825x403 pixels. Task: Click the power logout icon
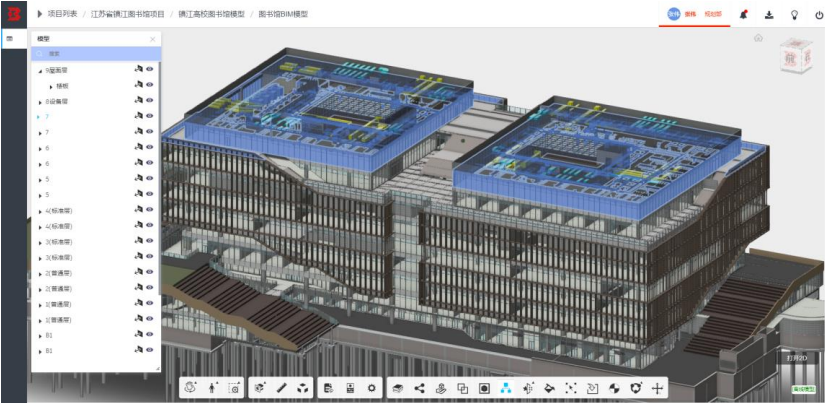pyautogui.click(x=819, y=15)
